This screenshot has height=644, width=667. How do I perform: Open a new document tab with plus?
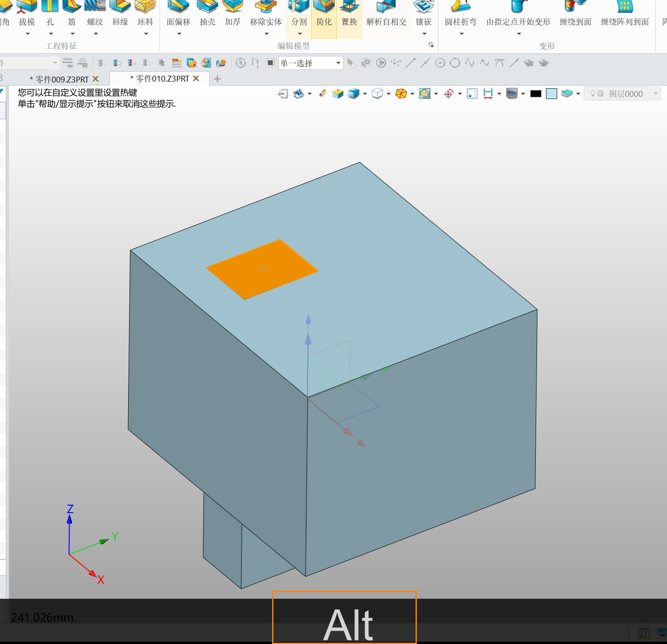[217, 79]
